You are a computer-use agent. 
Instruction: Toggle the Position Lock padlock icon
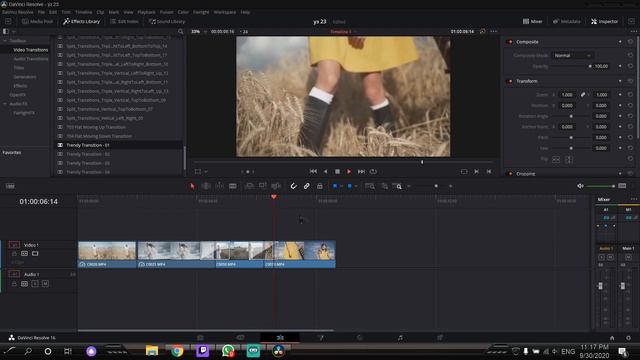(320, 186)
